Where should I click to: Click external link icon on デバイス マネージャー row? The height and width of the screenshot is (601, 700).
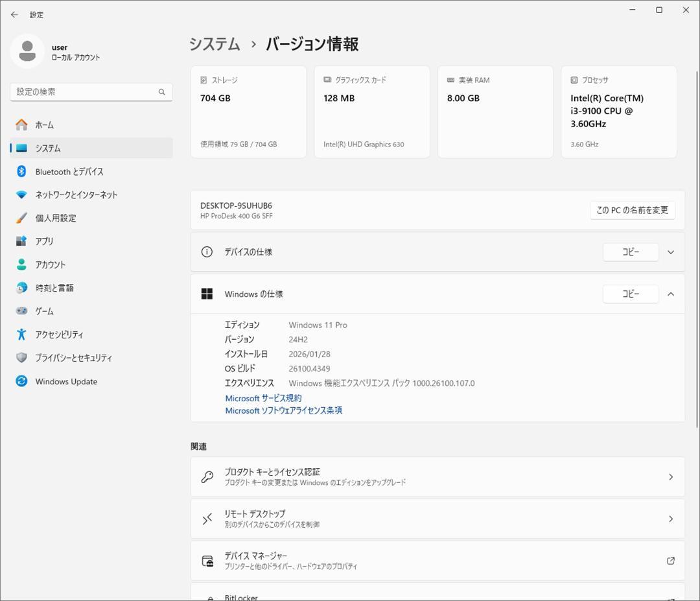pos(671,561)
